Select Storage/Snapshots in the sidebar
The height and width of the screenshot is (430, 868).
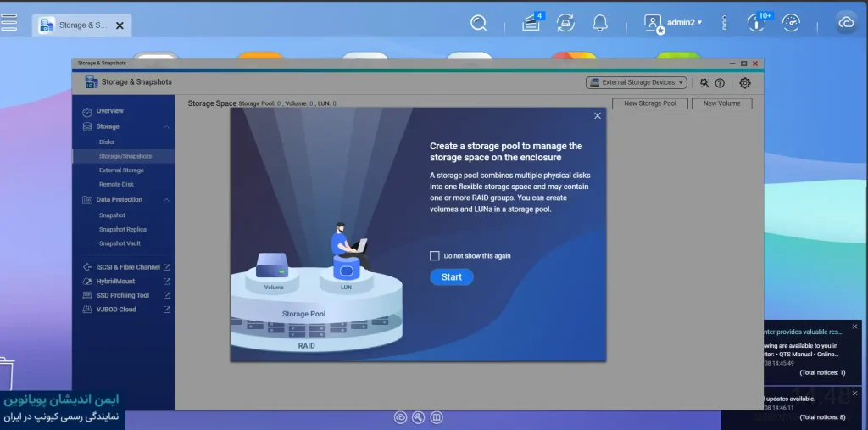124,156
